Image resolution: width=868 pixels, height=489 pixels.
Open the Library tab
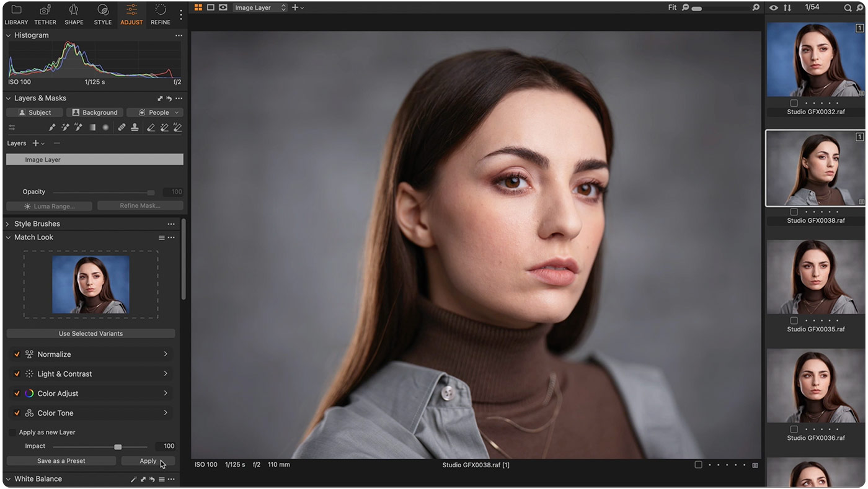pos(16,14)
